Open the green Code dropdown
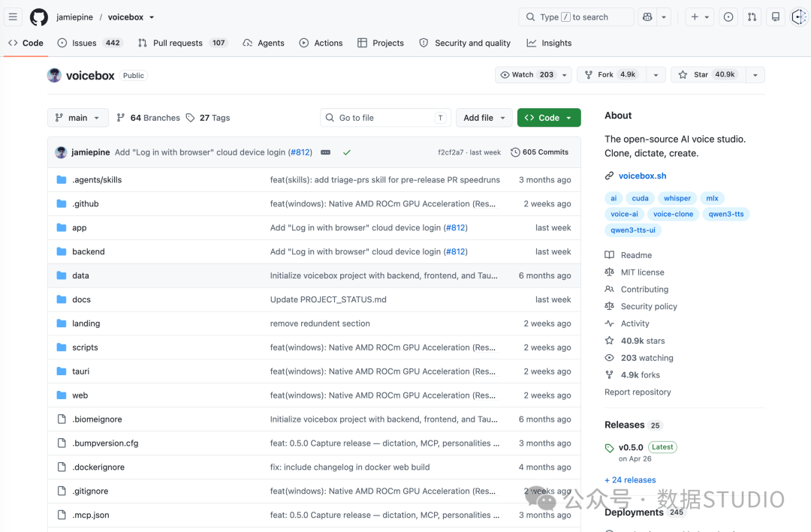This screenshot has height=532, width=811. (x=549, y=118)
